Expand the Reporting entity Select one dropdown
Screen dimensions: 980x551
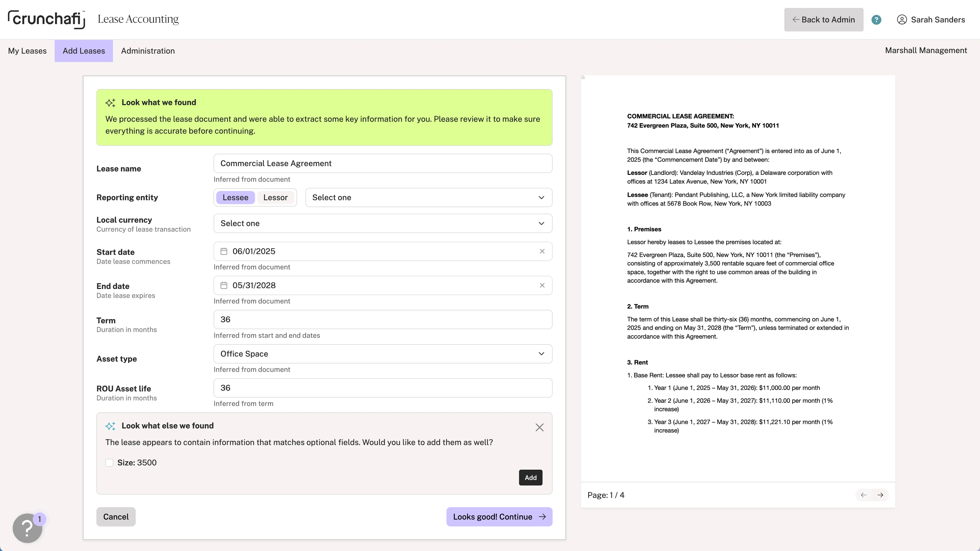point(428,198)
